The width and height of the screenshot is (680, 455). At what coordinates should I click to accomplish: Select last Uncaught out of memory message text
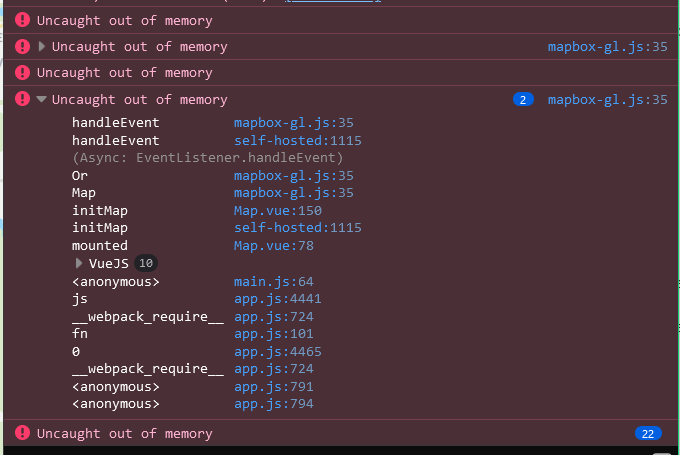[x=124, y=433]
